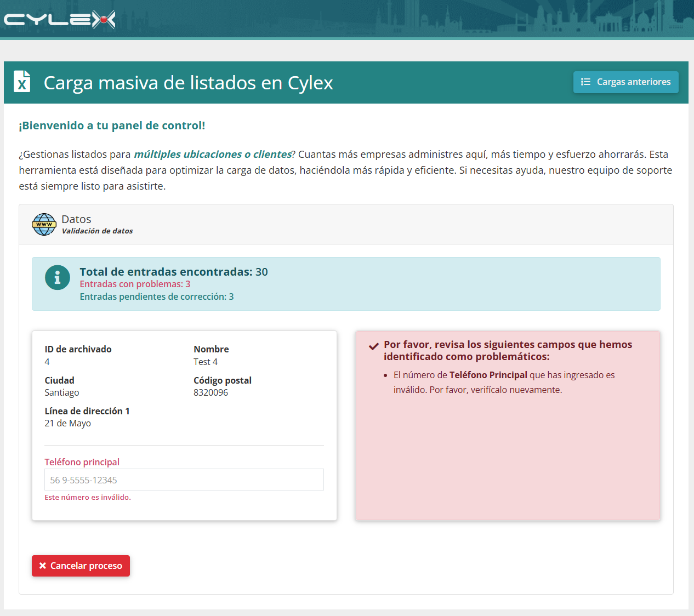Click the 'ID de archivado' label

click(x=78, y=349)
